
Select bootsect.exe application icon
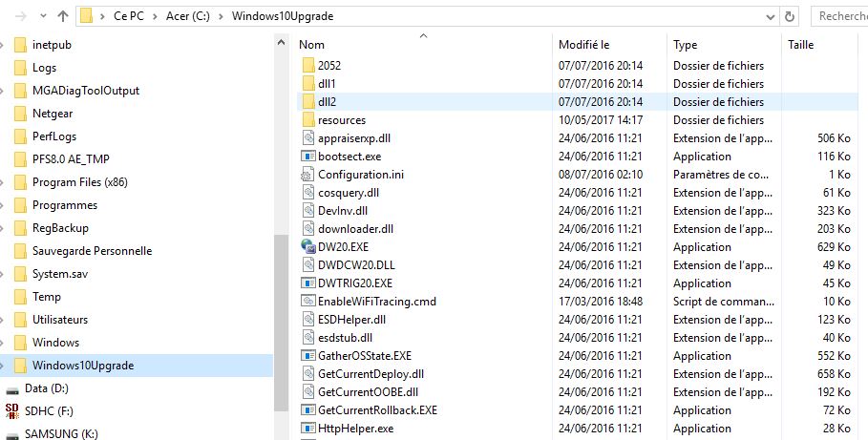click(x=307, y=157)
